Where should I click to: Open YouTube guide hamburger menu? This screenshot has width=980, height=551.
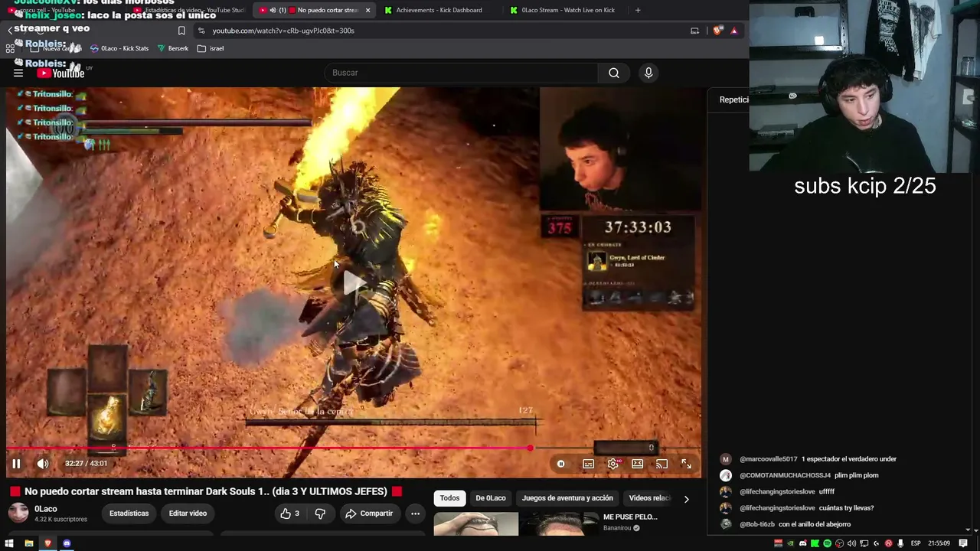[18, 73]
